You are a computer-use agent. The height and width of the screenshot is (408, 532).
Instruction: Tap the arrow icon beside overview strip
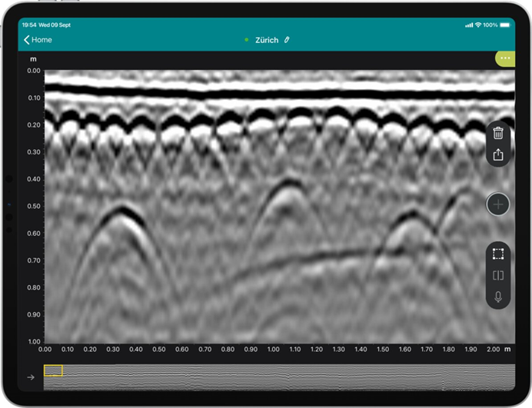coord(31,377)
